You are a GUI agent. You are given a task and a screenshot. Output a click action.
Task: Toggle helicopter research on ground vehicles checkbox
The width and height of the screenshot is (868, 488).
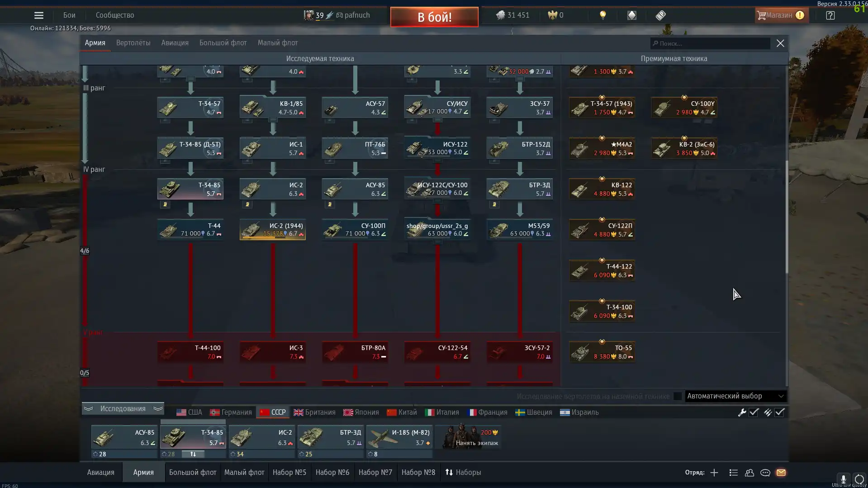(x=678, y=396)
